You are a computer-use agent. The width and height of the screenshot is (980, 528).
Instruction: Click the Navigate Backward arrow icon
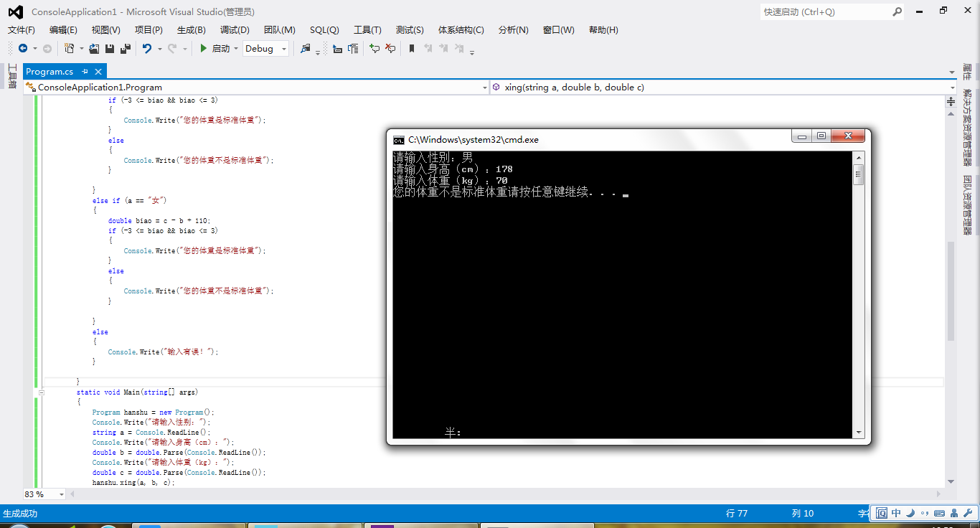(x=23, y=49)
